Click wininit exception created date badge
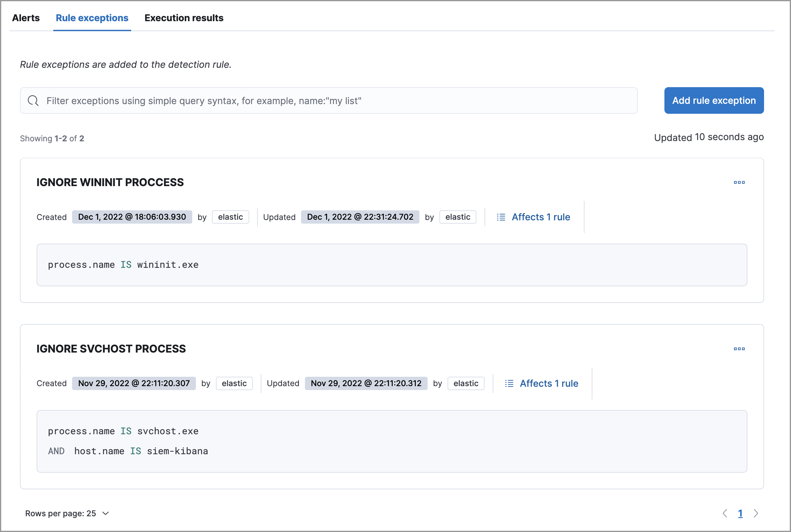 coord(132,217)
